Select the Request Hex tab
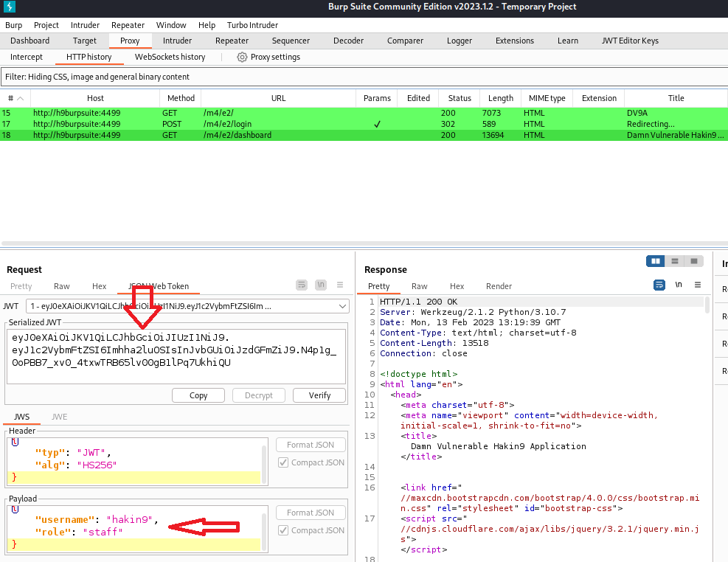The width and height of the screenshot is (728, 562). (x=99, y=286)
